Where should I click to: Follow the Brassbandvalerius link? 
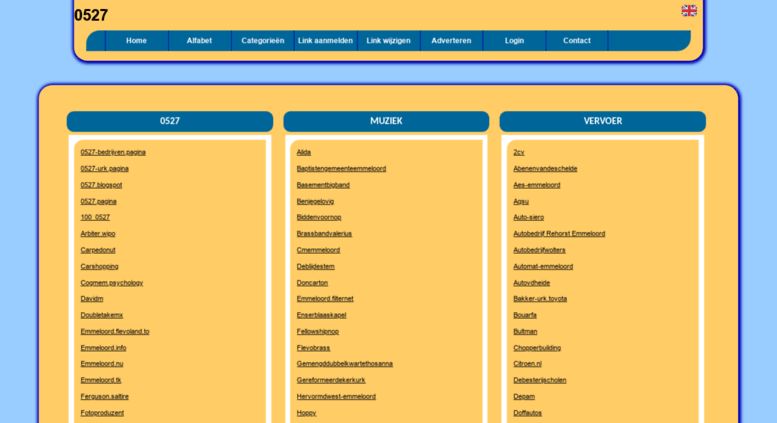click(325, 233)
